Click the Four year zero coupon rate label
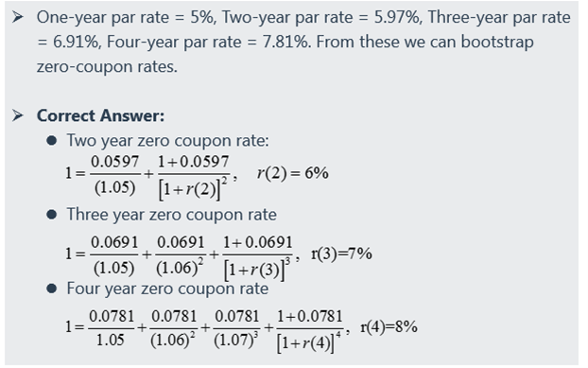 pos(167,289)
